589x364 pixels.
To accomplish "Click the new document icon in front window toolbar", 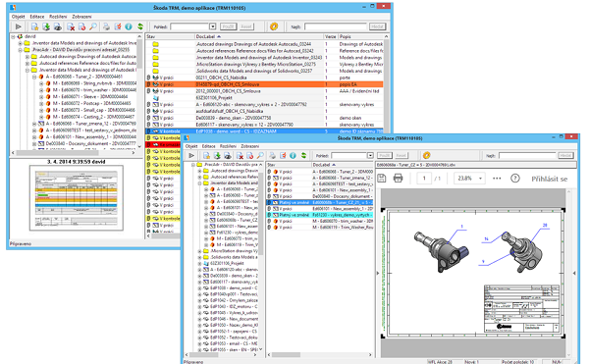I will coord(206,155).
